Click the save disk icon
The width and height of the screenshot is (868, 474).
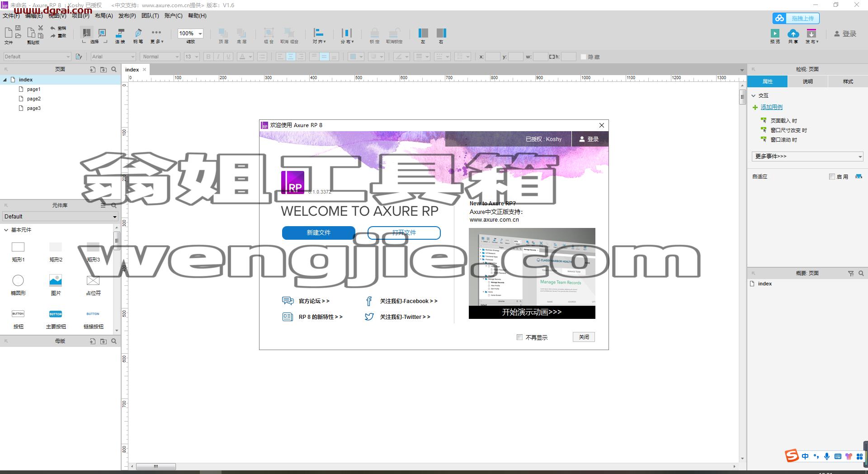[x=18, y=28]
